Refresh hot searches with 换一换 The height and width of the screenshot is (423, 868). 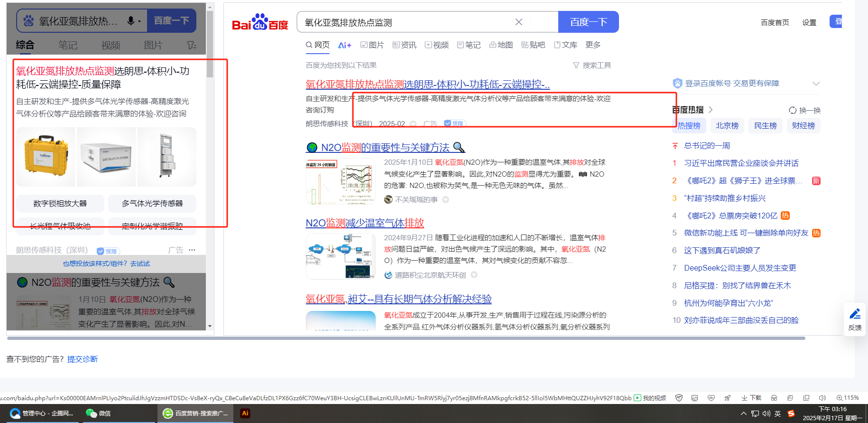(x=804, y=110)
